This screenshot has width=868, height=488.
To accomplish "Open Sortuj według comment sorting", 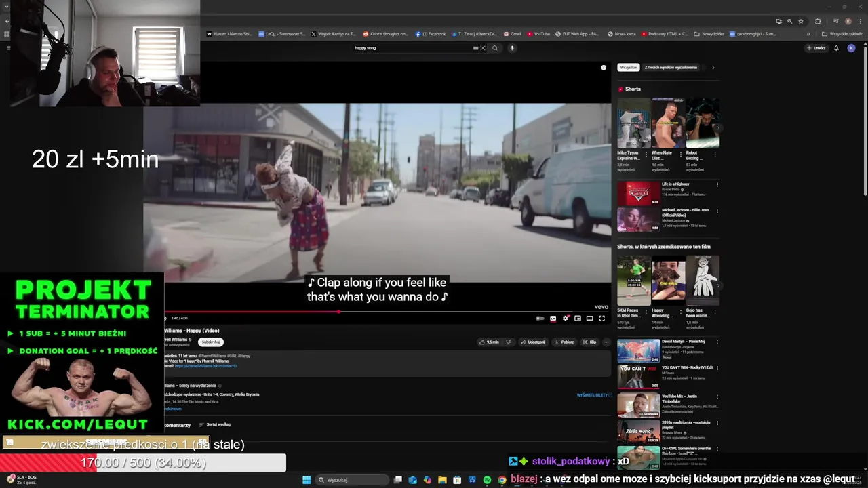I will click(x=215, y=424).
